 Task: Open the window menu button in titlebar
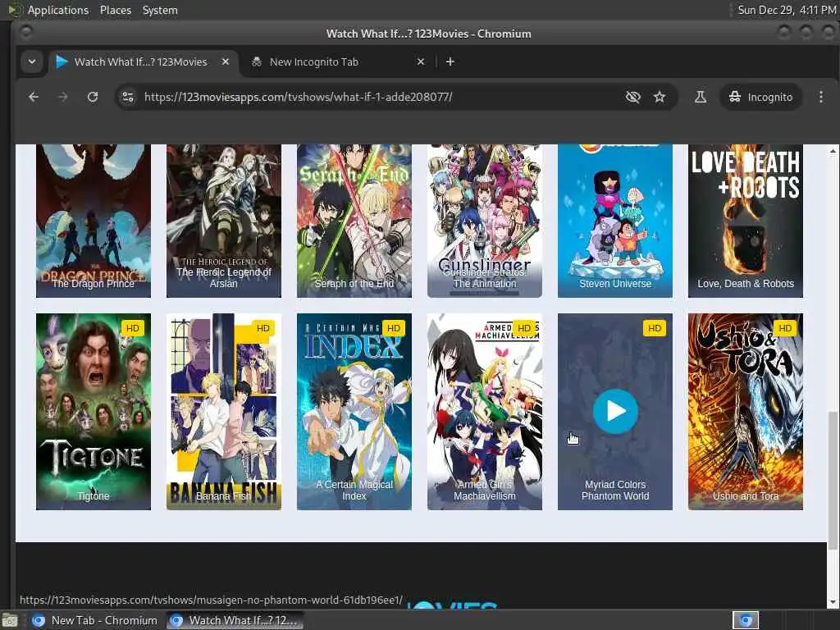pos(25,33)
